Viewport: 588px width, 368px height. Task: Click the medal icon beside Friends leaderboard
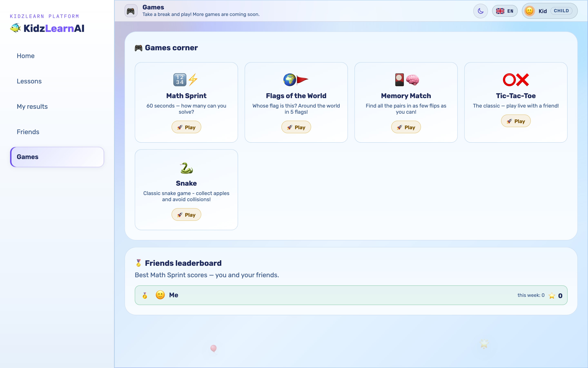[x=138, y=263]
